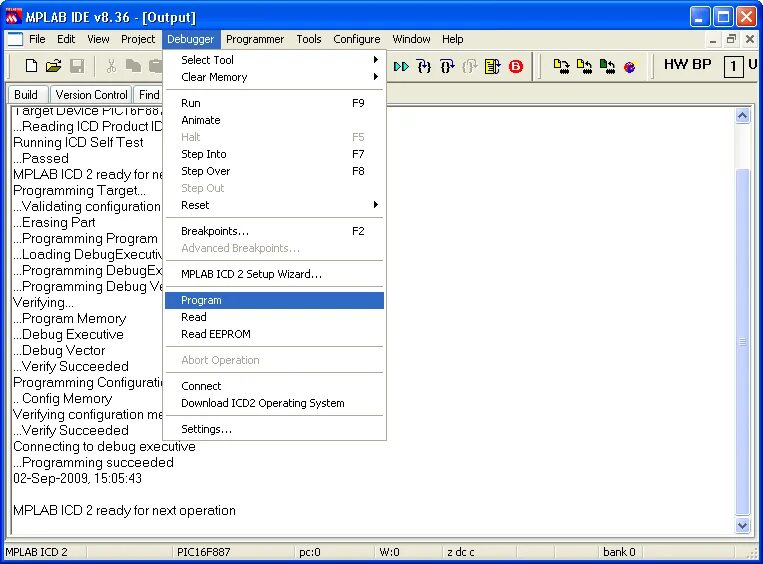Close the open Debugger menu header

tap(190, 39)
